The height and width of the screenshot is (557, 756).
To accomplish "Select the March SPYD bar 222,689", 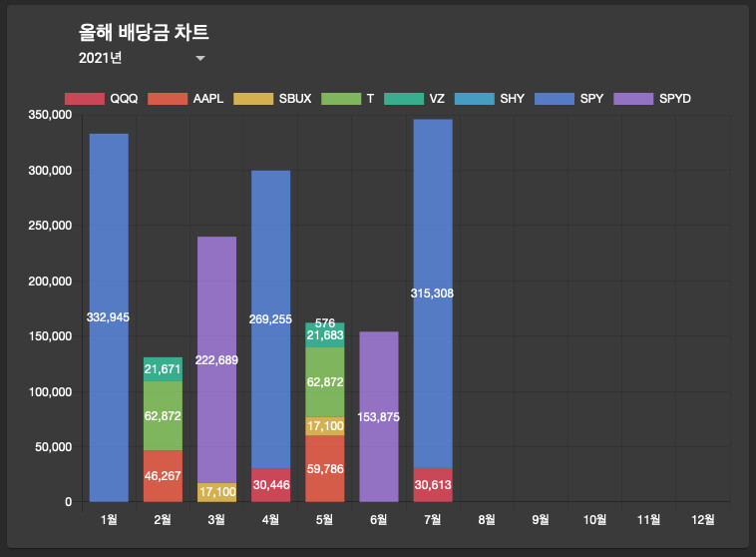I will click(217, 359).
